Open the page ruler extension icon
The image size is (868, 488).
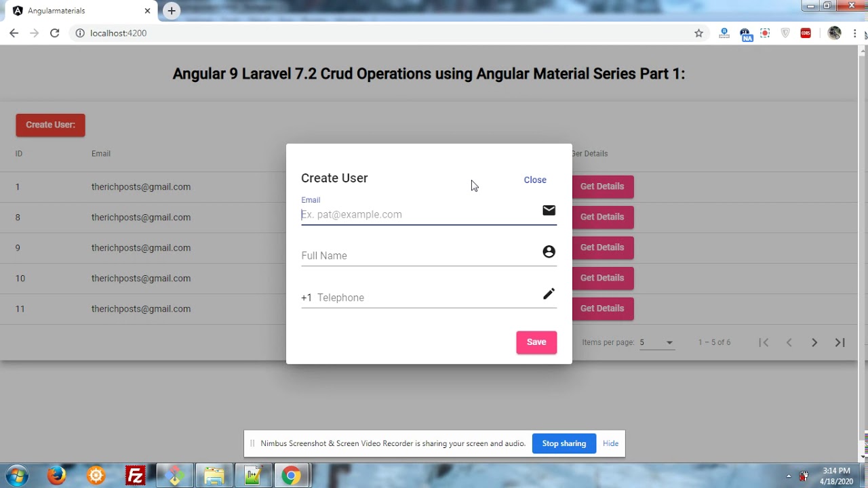pyautogui.click(x=724, y=33)
